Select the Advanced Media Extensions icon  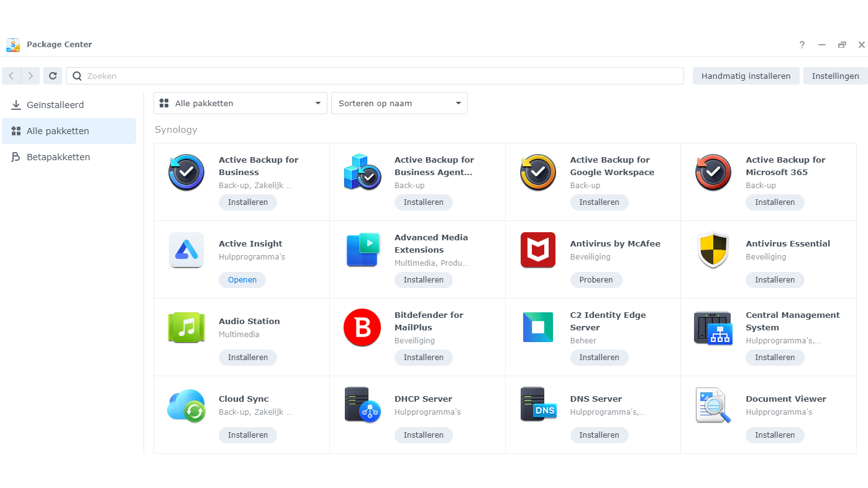362,250
